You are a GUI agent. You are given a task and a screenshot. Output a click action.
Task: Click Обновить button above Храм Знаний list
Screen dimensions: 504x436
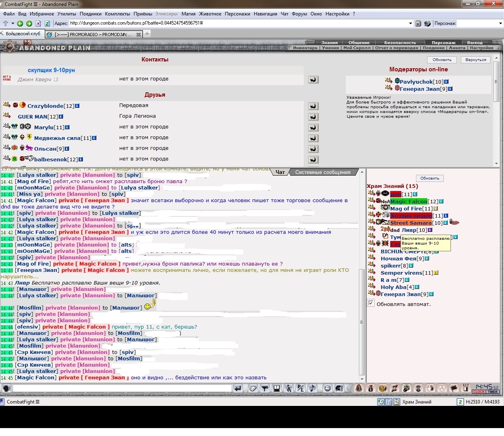[430, 178]
